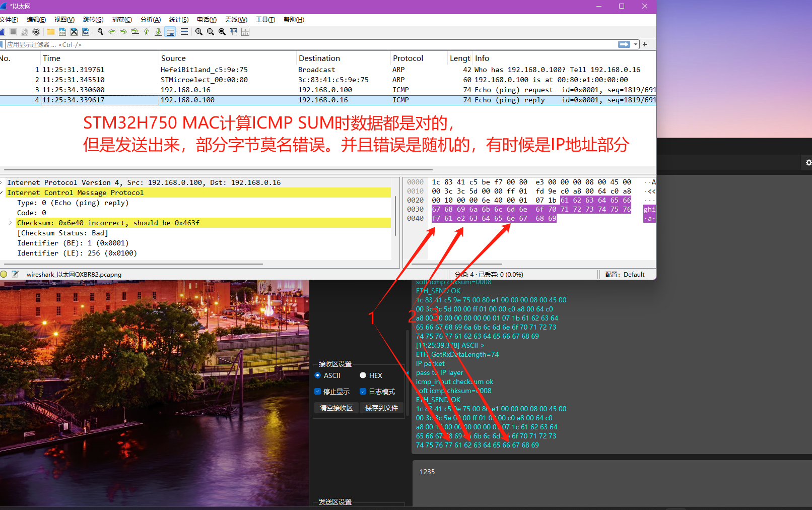The height and width of the screenshot is (510, 812).
Task: Click the restart capture icon
Action: coord(24,32)
